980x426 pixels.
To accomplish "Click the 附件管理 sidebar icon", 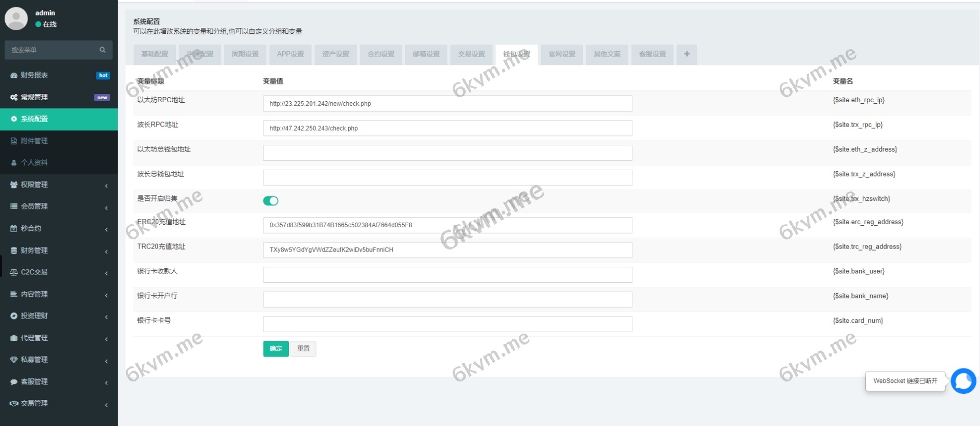I will [x=14, y=141].
